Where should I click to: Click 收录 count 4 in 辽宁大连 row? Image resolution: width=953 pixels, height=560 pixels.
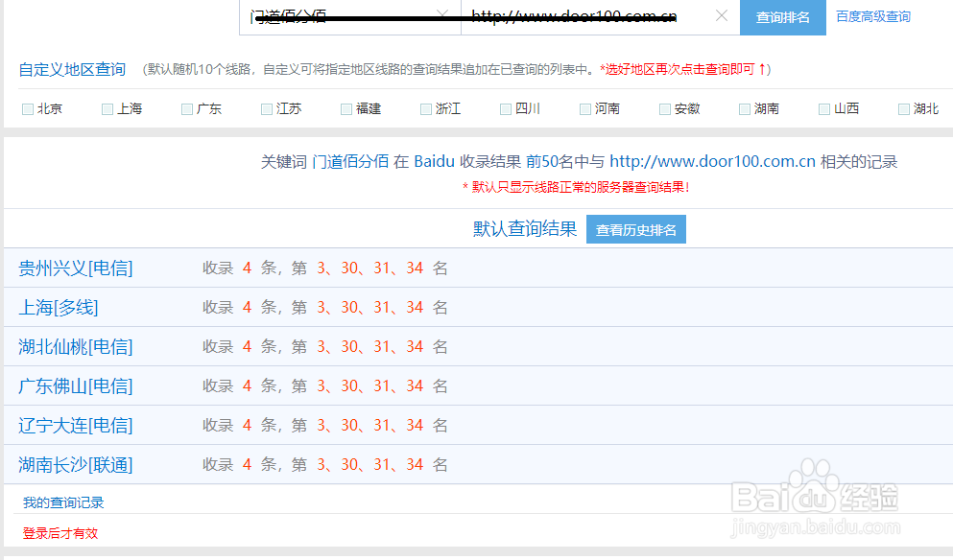(x=247, y=425)
